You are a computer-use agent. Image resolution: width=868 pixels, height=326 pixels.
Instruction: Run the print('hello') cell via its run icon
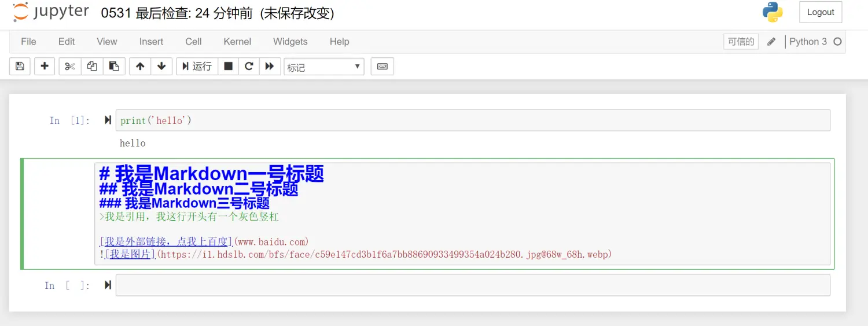point(108,120)
